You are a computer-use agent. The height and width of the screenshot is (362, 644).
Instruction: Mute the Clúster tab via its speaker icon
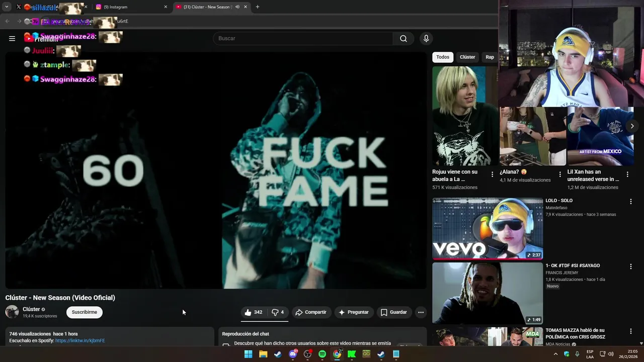tap(237, 7)
